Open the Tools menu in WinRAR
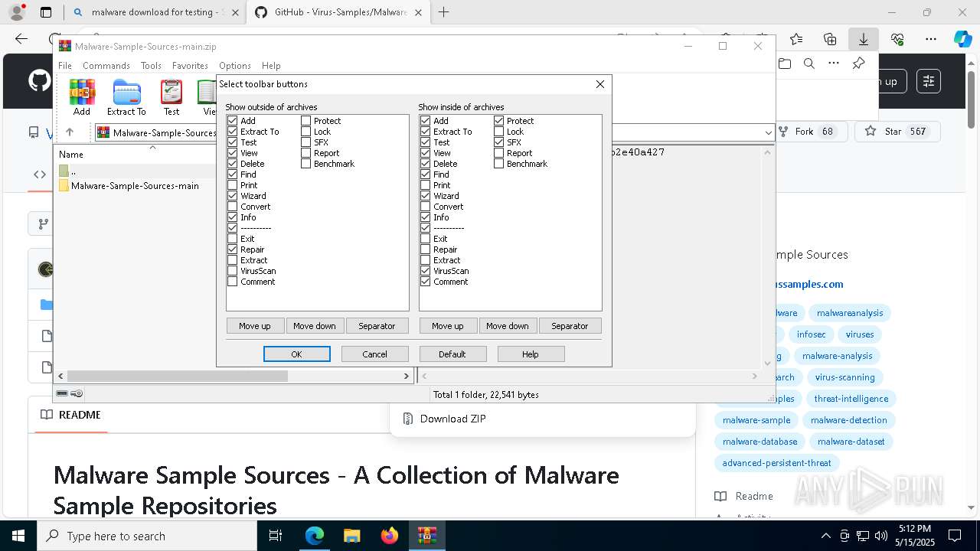Image resolution: width=980 pixels, height=551 pixels. pyautogui.click(x=151, y=66)
